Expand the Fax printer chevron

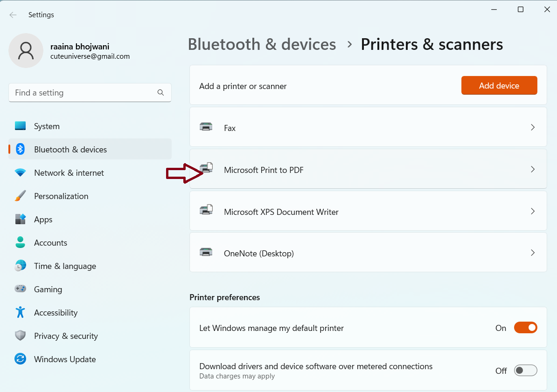[x=532, y=127]
